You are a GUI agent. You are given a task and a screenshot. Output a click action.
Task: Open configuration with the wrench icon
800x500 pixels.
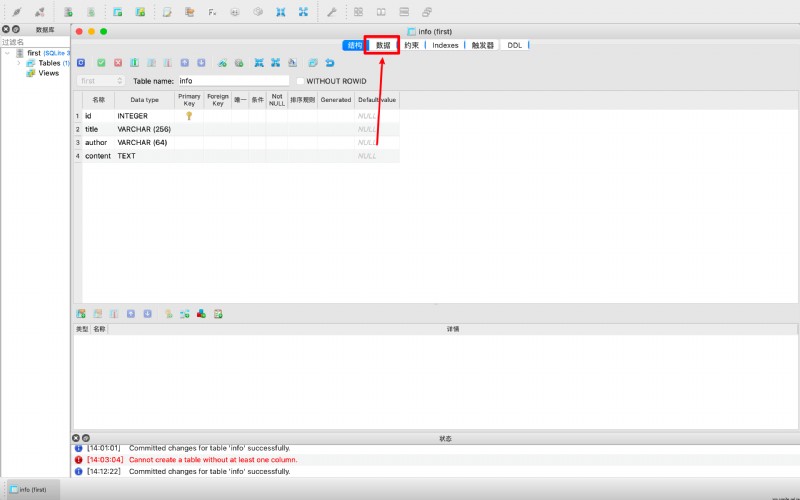[x=332, y=12]
